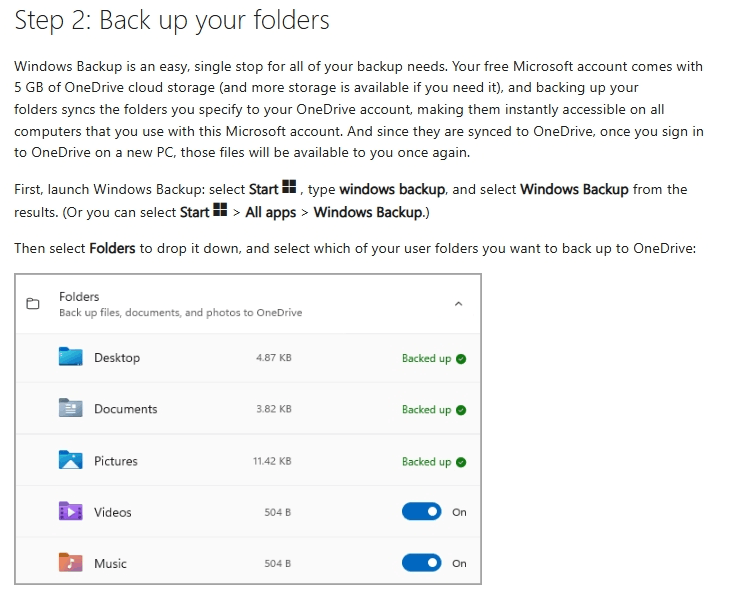Click the Windows logo before All apps

(220, 210)
